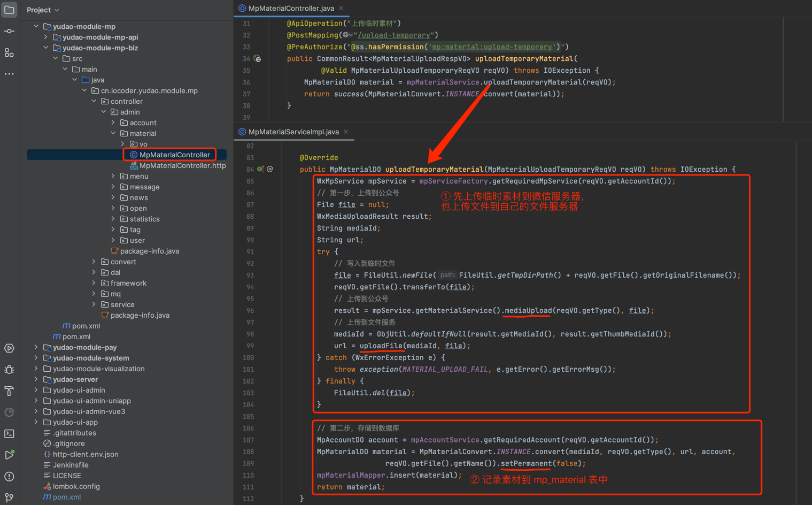
Task: Open the Problems tool window
Action: tap(9, 477)
